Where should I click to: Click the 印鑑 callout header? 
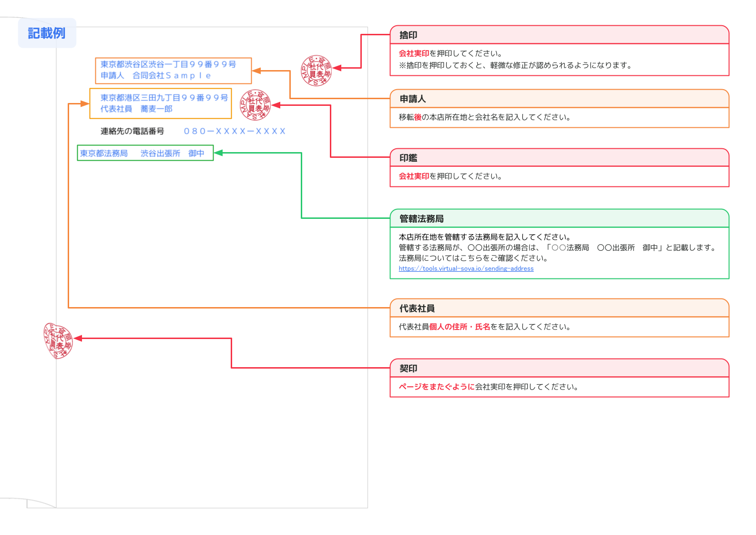(560, 158)
